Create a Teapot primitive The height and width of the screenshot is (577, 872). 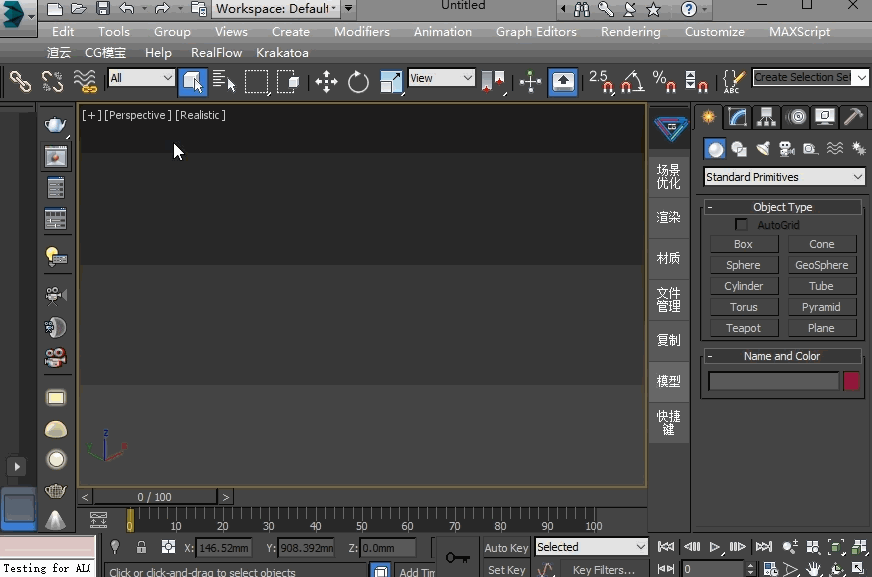coord(743,328)
